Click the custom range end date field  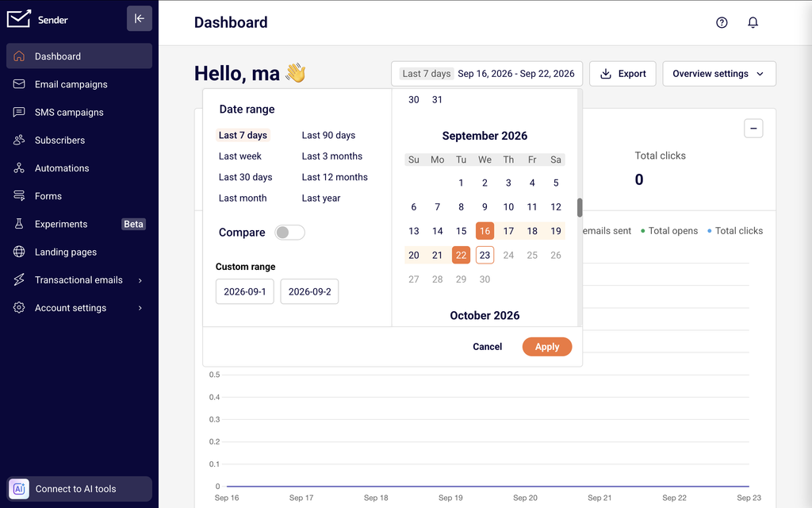[310, 291]
